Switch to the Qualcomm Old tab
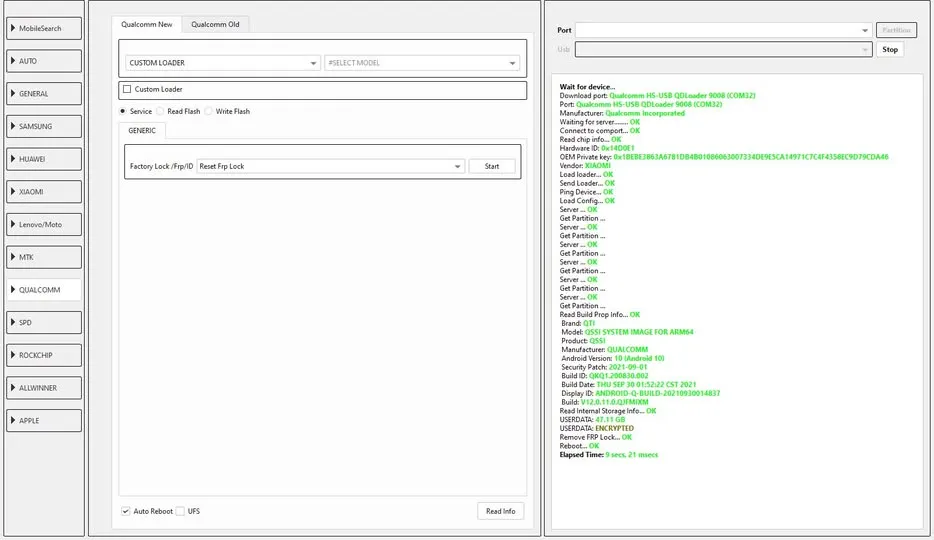Viewport: 934px width, 540px height. pyautogui.click(x=215, y=24)
